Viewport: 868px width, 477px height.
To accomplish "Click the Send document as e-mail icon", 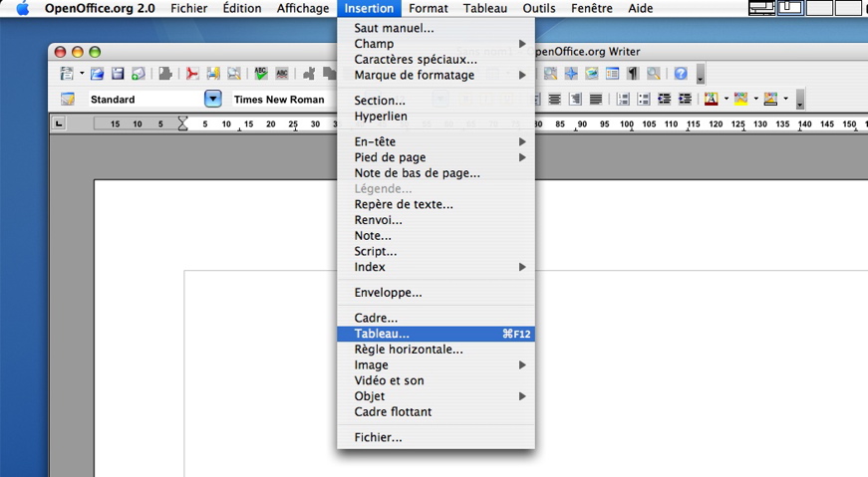I will coord(138,73).
